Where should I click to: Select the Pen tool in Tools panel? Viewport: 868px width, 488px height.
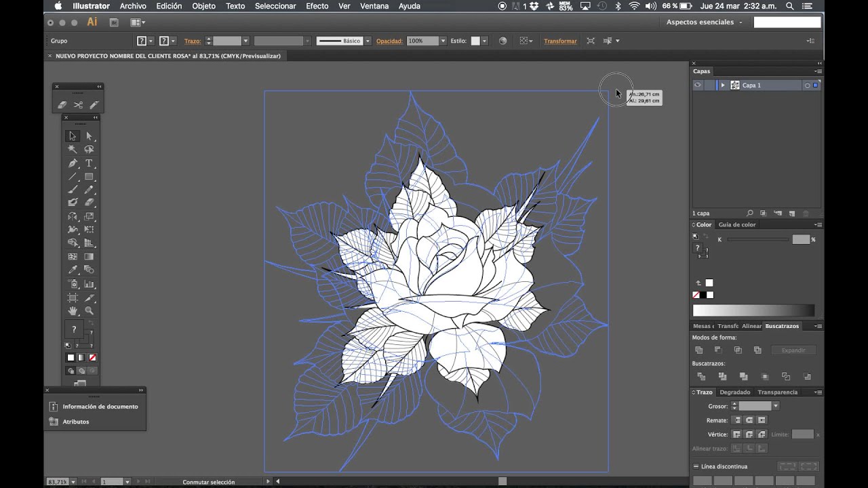click(x=73, y=163)
